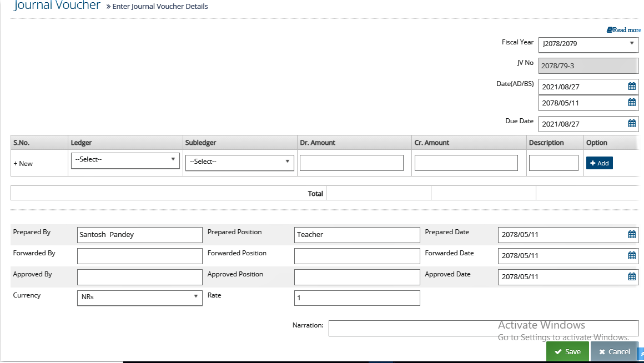Open calendar for BS date 2078/05/11 under Date(AD/BS)
The image size is (644, 363).
click(632, 102)
